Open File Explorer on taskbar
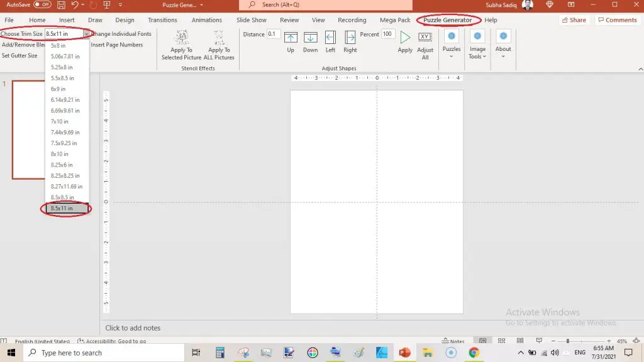 click(428, 353)
